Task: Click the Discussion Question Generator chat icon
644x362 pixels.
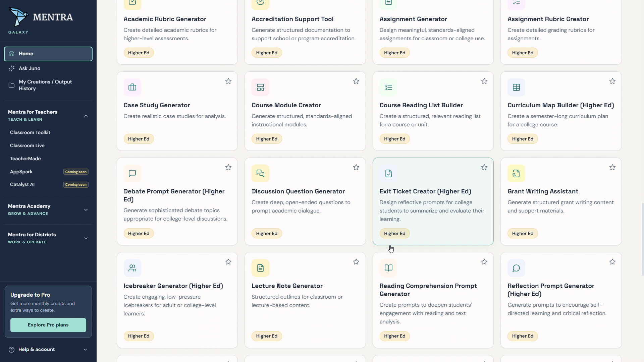Action: tap(260, 173)
